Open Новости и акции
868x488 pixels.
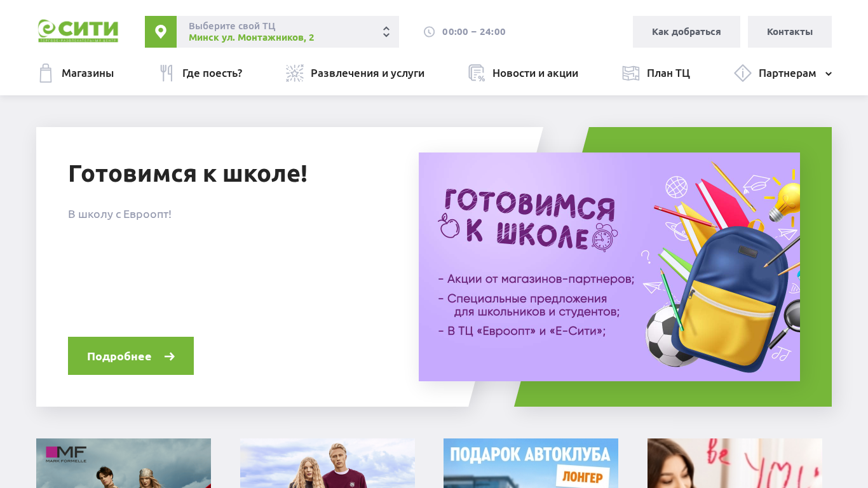click(x=535, y=73)
